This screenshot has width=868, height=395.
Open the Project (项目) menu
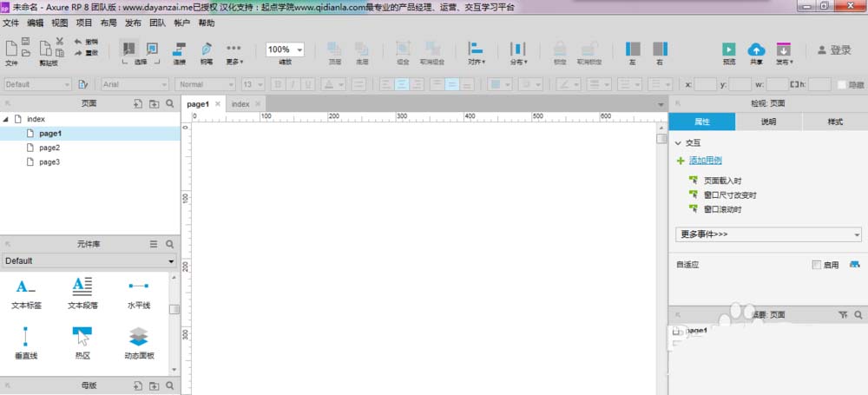tap(84, 23)
